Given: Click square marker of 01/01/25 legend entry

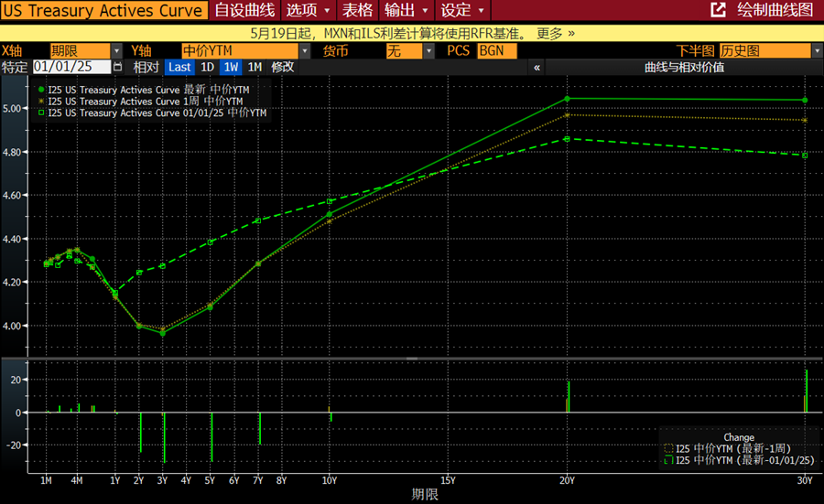Looking at the screenshot, I should [x=41, y=113].
